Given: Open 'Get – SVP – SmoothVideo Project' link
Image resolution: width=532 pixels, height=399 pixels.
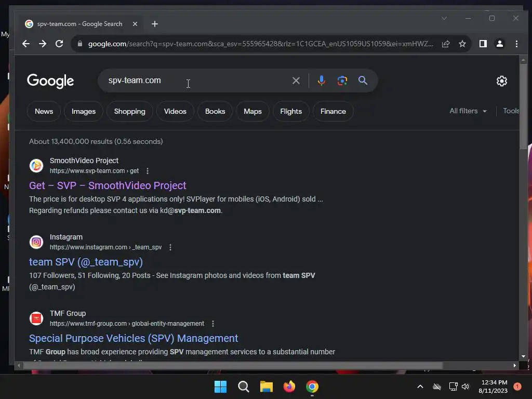Looking at the screenshot, I should coord(108,185).
